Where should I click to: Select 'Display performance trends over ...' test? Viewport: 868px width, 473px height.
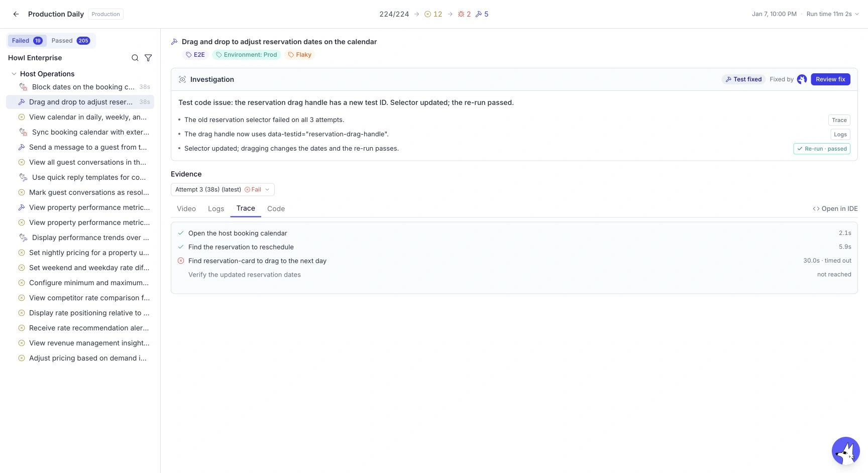[x=80, y=238]
